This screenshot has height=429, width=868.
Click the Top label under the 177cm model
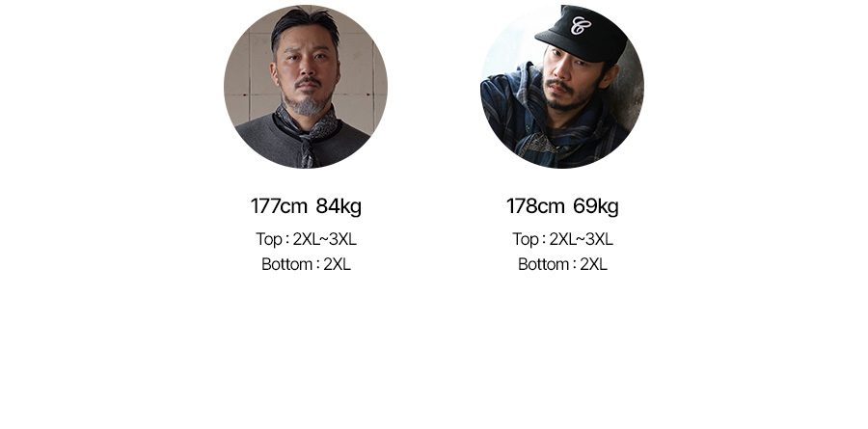tap(268, 239)
